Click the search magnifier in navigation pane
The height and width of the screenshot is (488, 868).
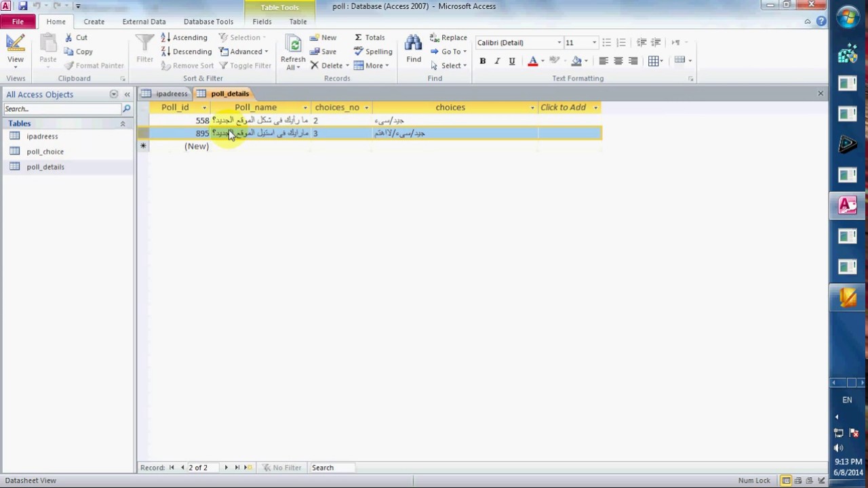pos(126,109)
